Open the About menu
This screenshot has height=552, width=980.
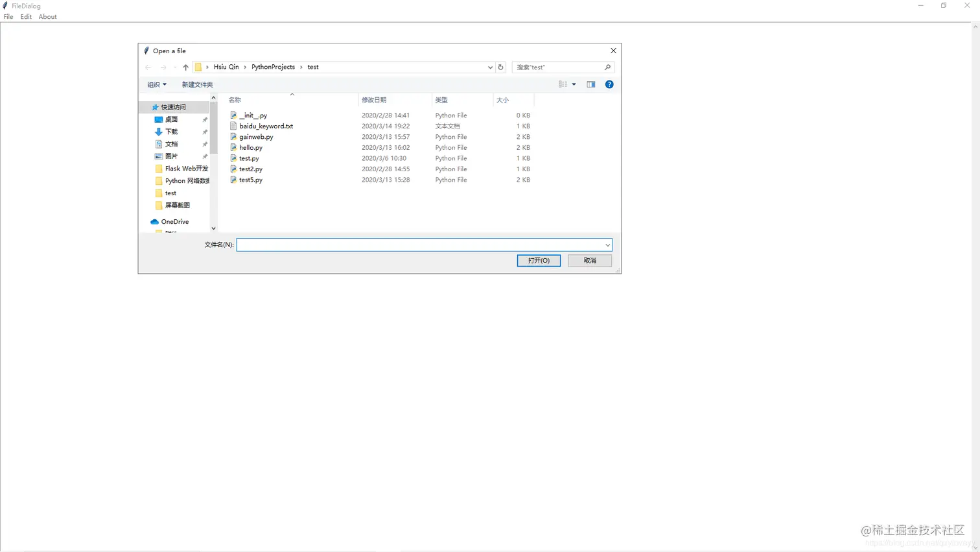(47, 17)
